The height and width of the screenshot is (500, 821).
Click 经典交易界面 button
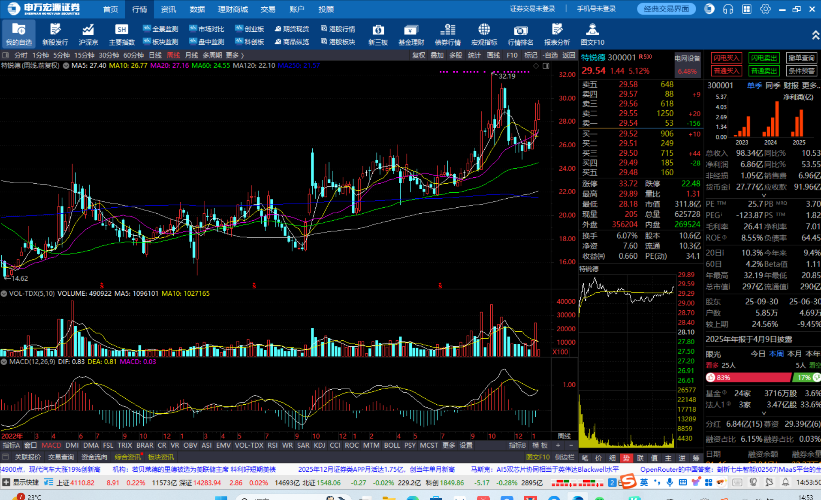pyautogui.click(x=667, y=9)
